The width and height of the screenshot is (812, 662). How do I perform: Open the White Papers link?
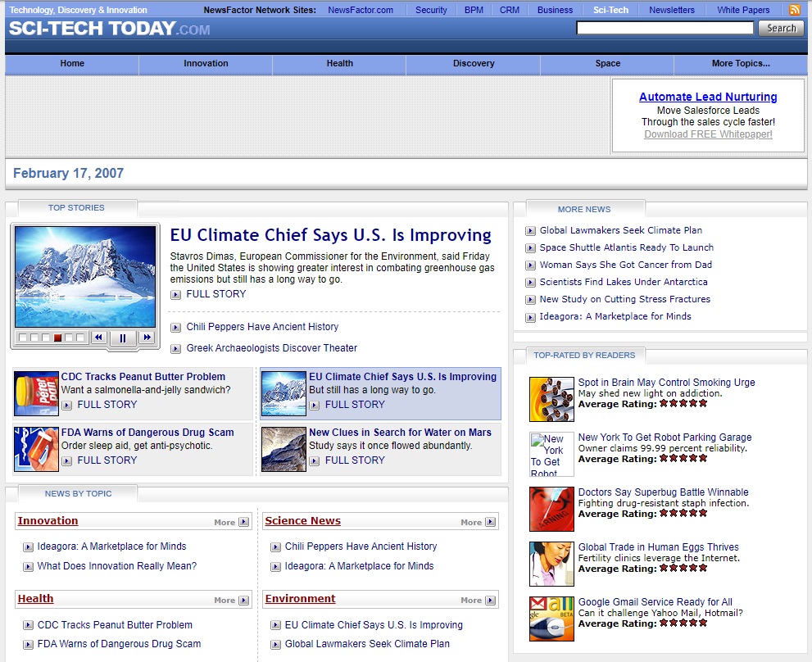pos(743,10)
